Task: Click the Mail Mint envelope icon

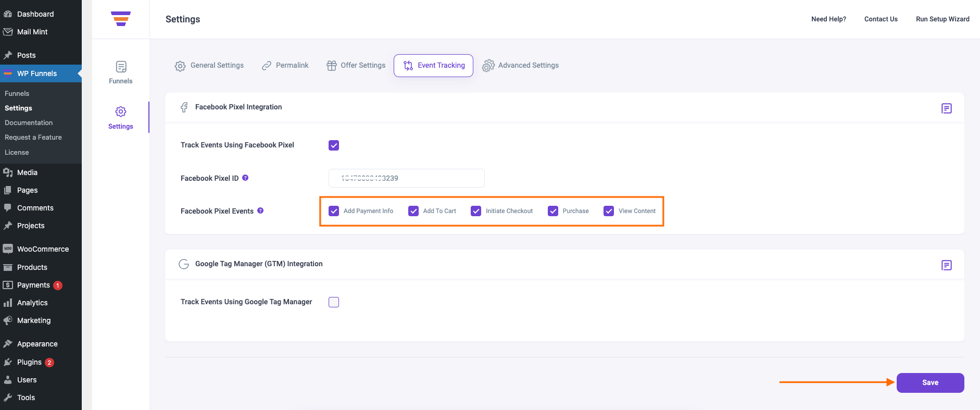Action: point(8,32)
